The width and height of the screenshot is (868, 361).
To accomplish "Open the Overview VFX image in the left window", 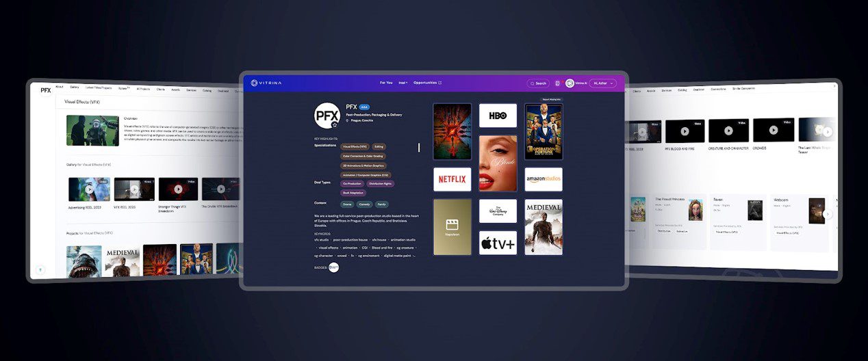I will [92, 131].
